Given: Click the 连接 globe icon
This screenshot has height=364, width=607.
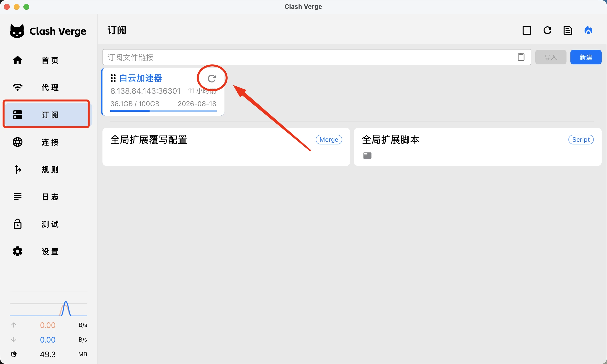Looking at the screenshot, I should [17, 142].
